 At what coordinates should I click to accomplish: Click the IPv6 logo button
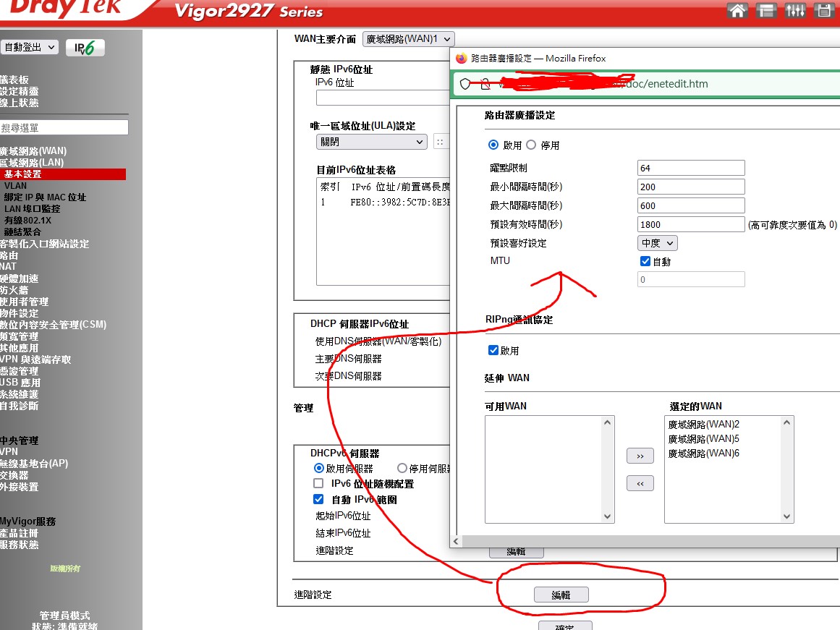pyautogui.click(x=85, y=48)
